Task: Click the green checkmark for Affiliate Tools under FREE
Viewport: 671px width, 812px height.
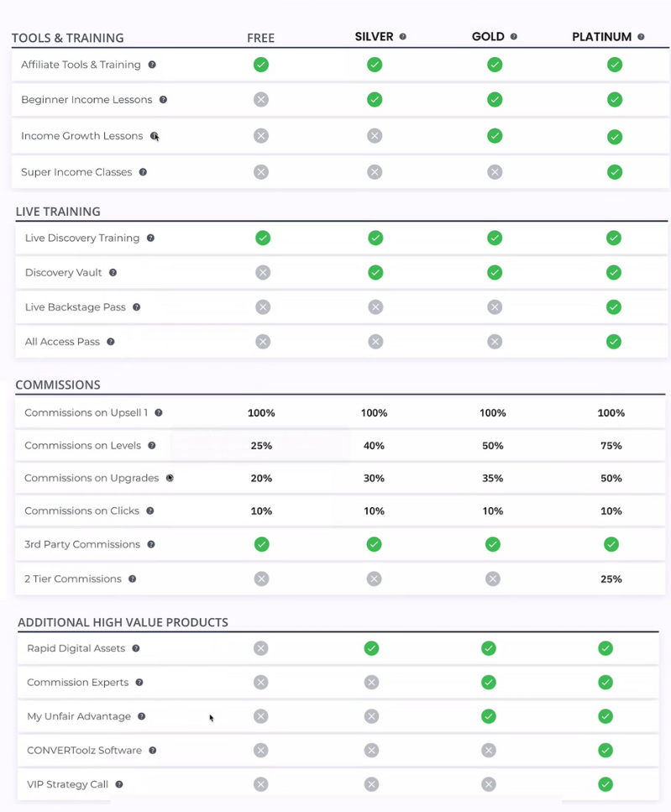Action: (260, 64)
